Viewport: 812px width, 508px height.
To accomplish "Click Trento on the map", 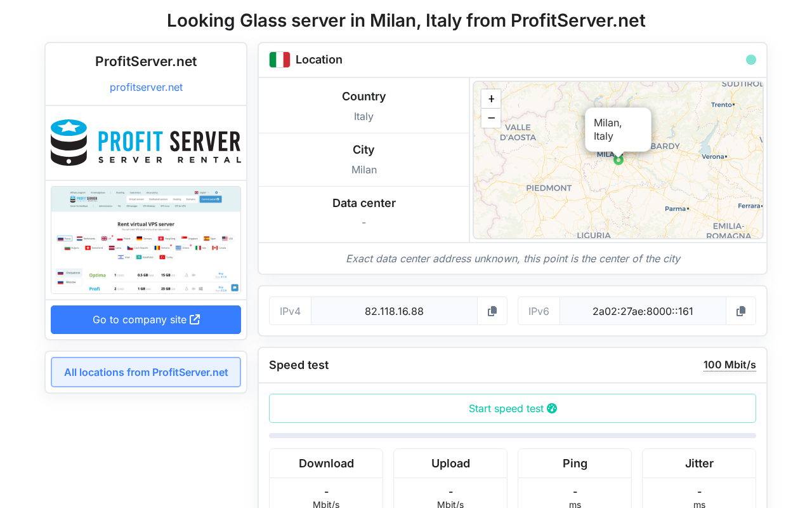I will 722,105.
